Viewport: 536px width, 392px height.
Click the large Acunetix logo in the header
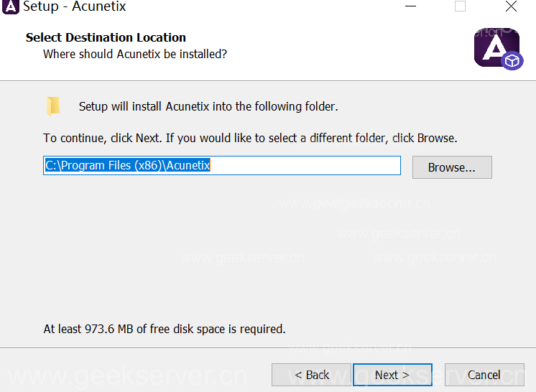[x=494, y=47]
